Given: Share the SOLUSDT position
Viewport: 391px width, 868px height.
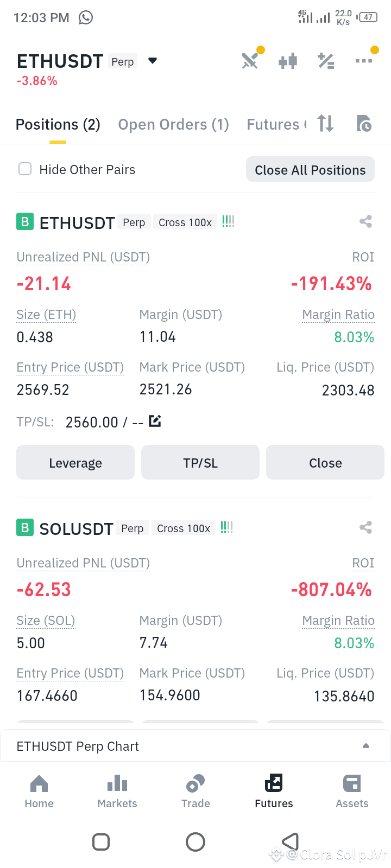Looking at the screenshot, I should [365, 527].
